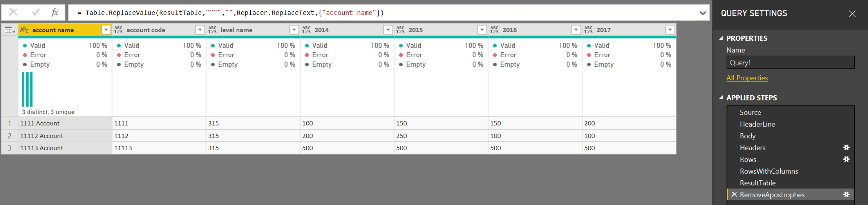Change data type icon for account code column

click(x=118, y=30)
